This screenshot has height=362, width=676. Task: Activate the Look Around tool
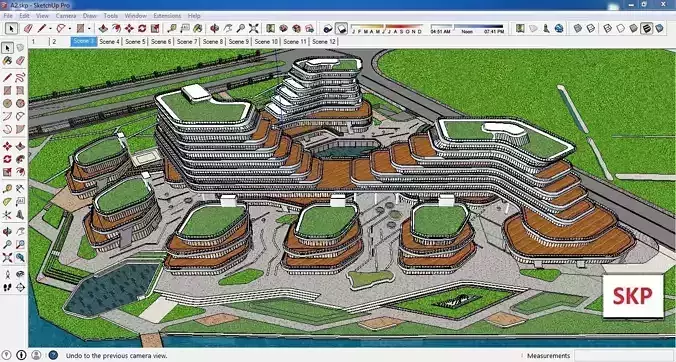point(20,274)
